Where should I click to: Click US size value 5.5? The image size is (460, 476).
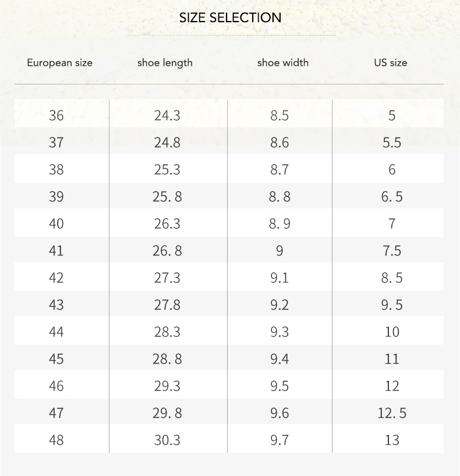[392, 143]
